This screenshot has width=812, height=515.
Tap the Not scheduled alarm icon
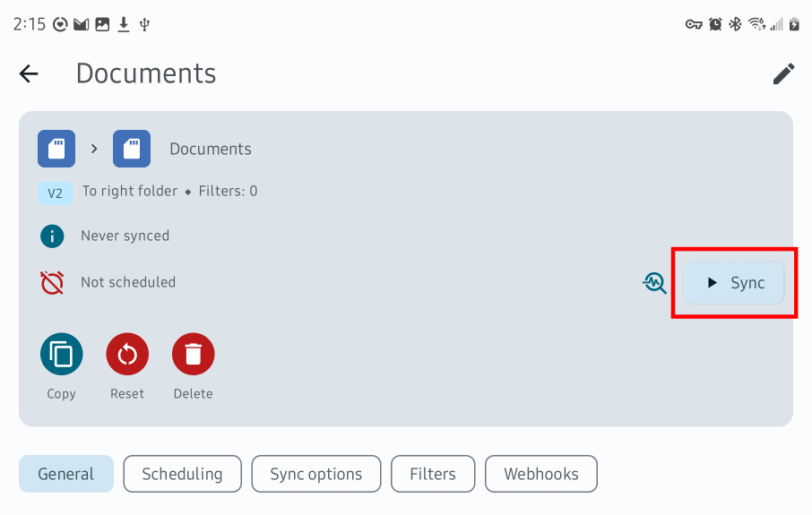click(x=53, y=283)
